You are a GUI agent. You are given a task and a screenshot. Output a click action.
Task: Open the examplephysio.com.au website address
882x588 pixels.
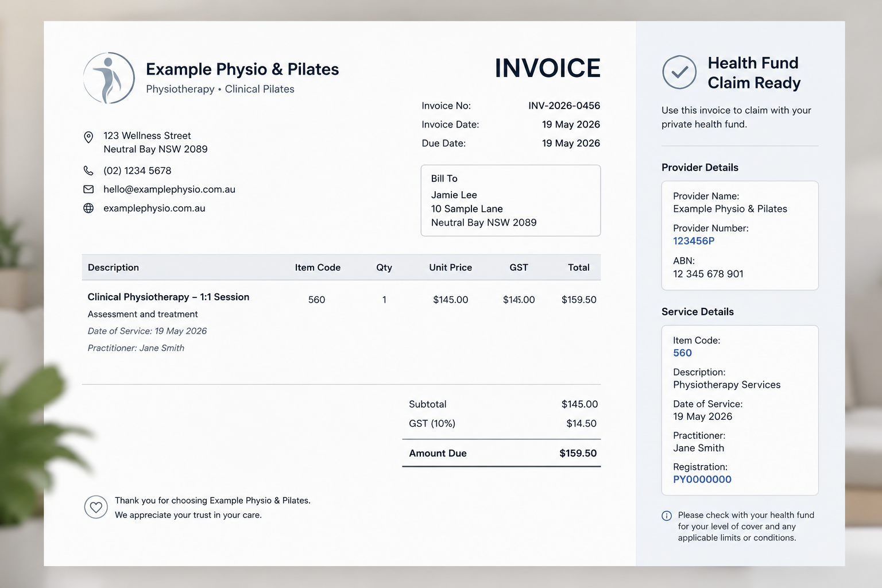point(154,208)
